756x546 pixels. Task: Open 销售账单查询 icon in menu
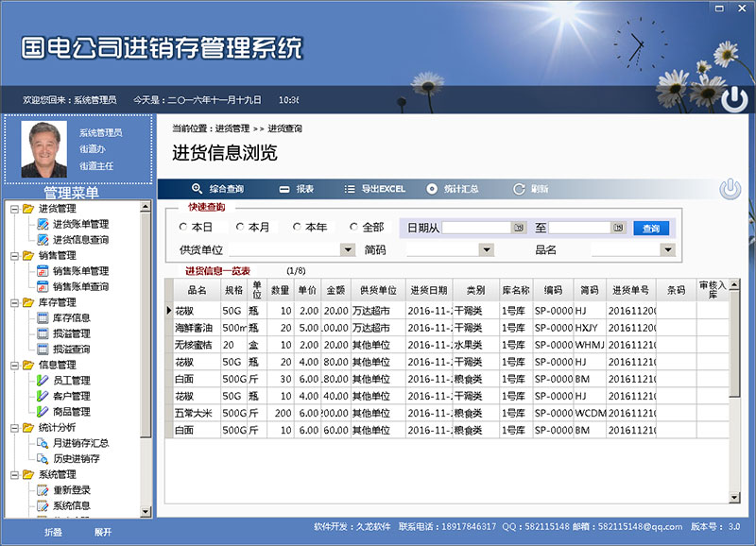point(43,286)
